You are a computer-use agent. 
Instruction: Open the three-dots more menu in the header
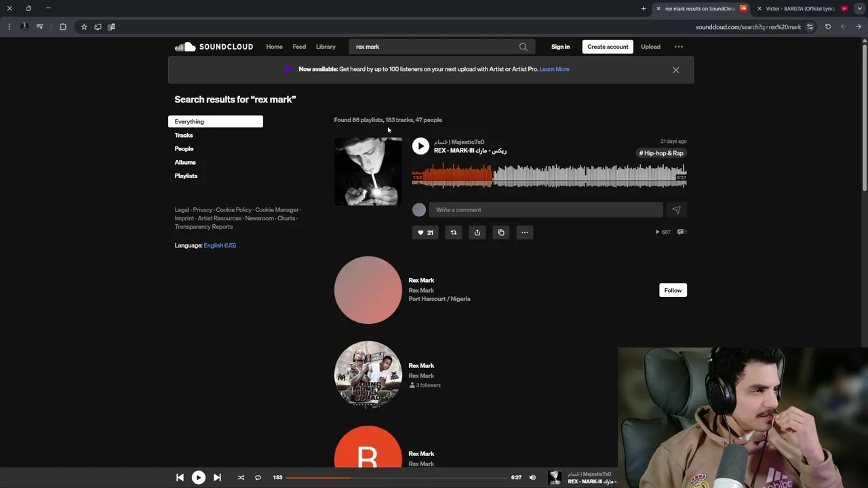[678, 47]
